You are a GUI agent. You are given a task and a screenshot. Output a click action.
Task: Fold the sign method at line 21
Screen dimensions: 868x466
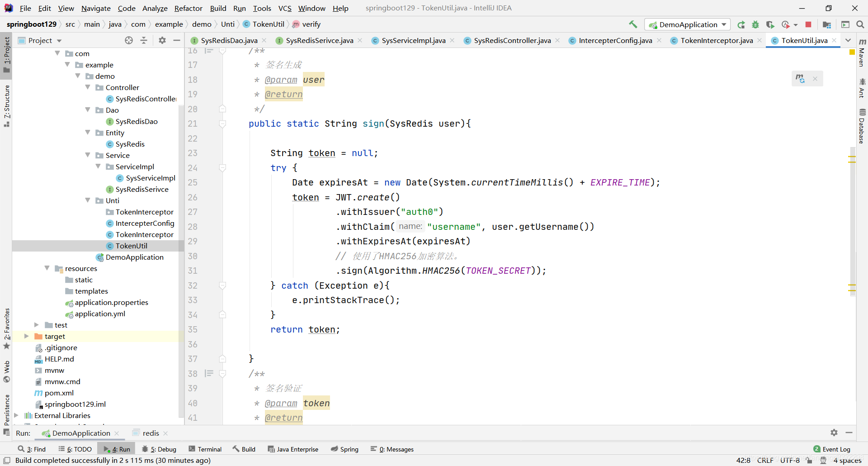pyautogui.click(x=222, y=124)
